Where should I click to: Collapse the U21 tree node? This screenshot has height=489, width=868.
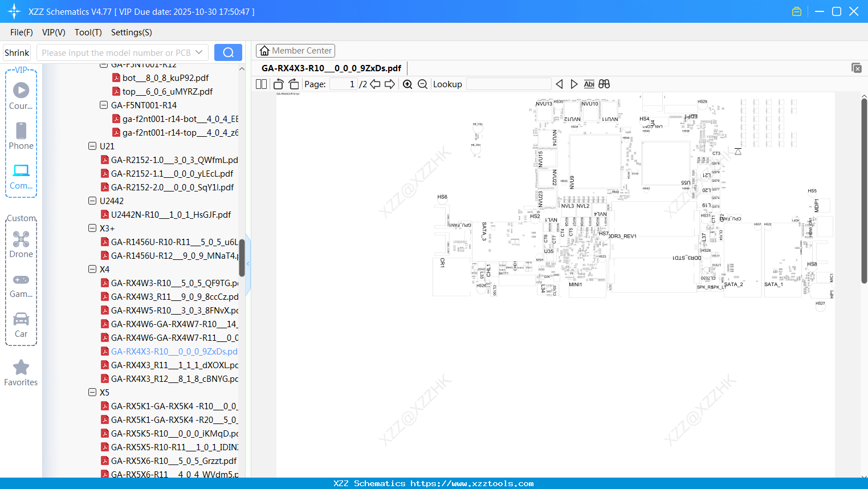(x=92, y=146)
